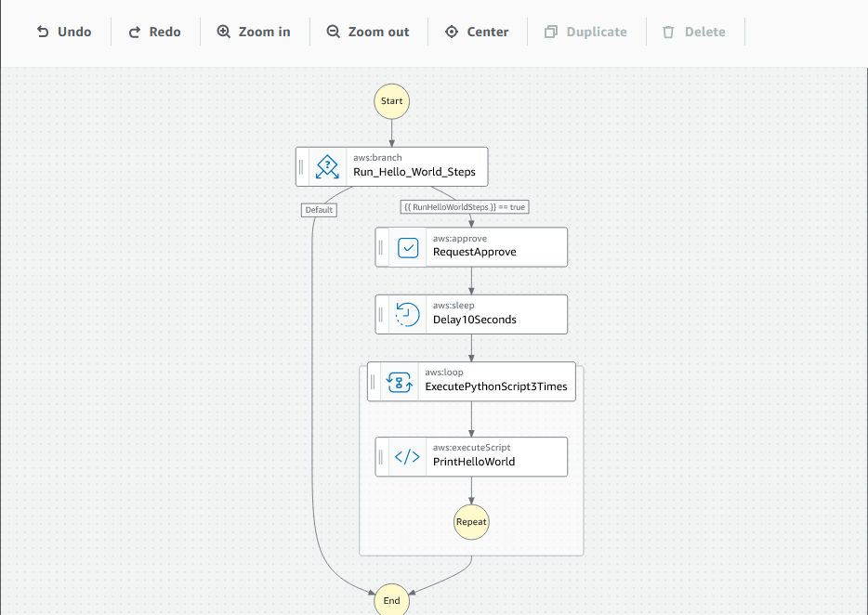The width and height of the screenshot is (868, 615).
Task: Click the Default branch label
Action: coord(319,209)
